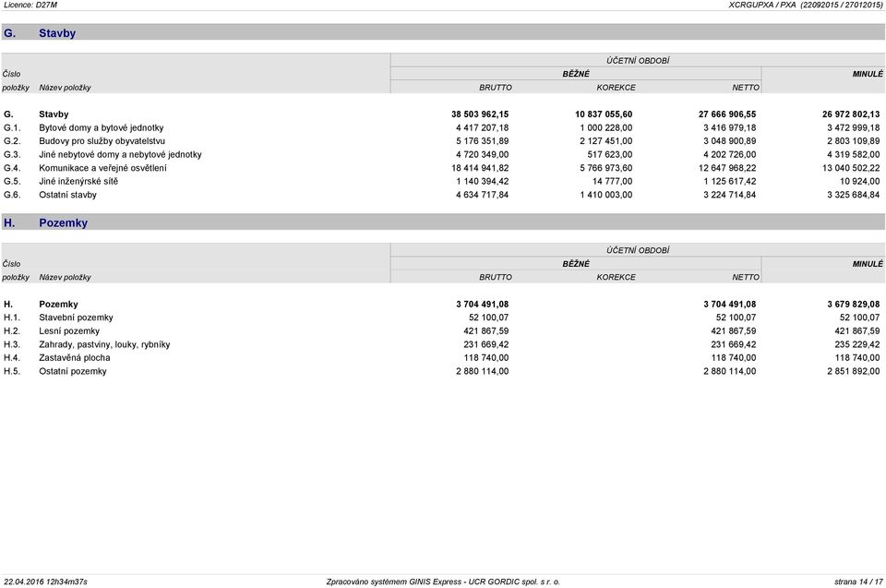Click value 2 127 451,00
Screen dimensions: 886x588
click(x=605, y=141)
